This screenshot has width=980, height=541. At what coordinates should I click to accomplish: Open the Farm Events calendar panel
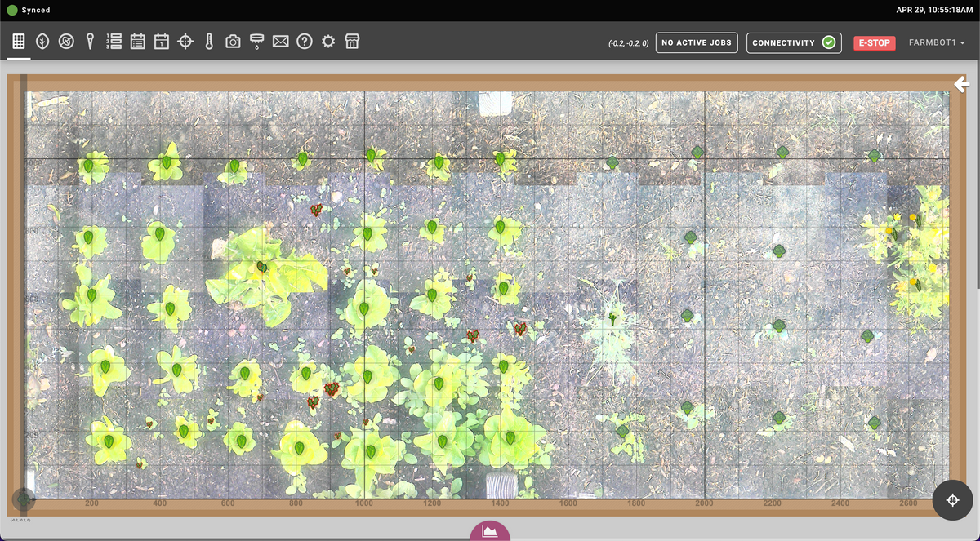click(x=161, y=41)
